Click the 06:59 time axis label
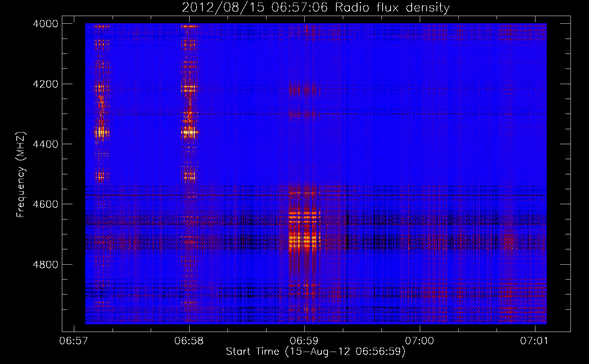The width and height of the screenshot is (589, 364). (304, 341)
